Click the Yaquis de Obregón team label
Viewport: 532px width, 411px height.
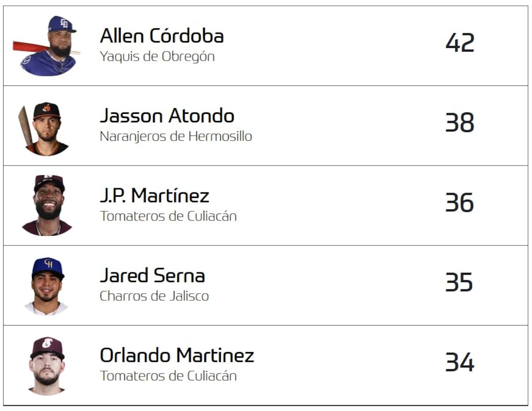[x=157, y=57]
